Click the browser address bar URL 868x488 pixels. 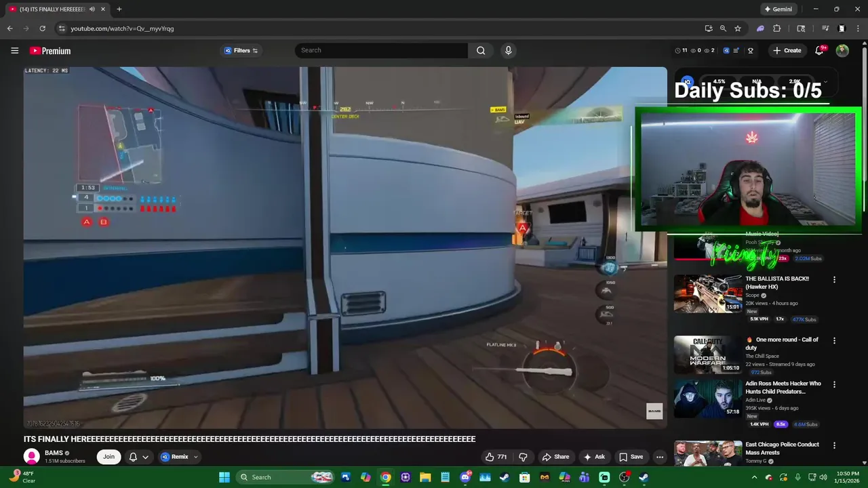122,28
